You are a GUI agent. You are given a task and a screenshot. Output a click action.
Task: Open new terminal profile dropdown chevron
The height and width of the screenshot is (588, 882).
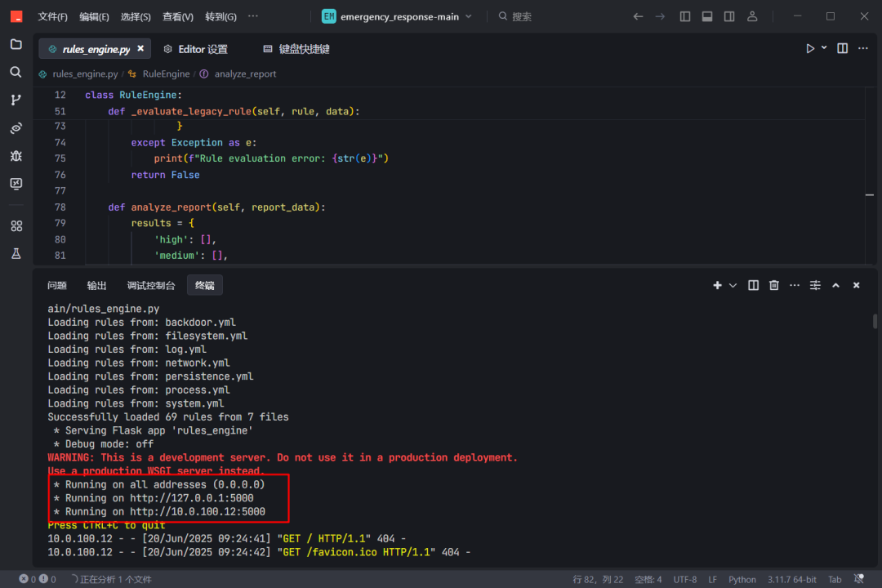click(733, 286)
